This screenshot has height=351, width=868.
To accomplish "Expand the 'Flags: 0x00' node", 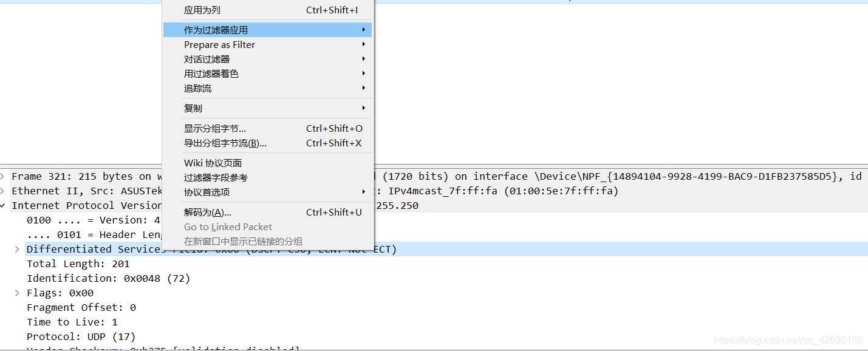I will pyautogui.click(x=18, y=293).
